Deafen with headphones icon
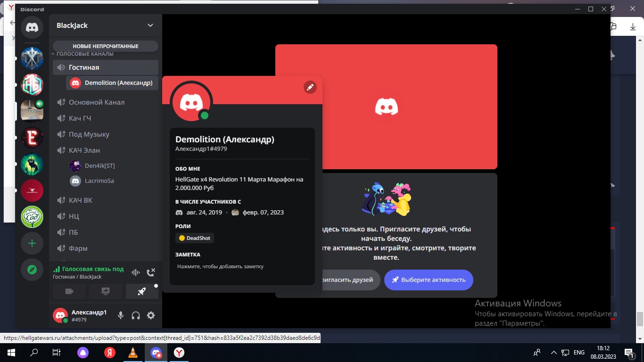 pyautogui.click(x=136, y=315)
